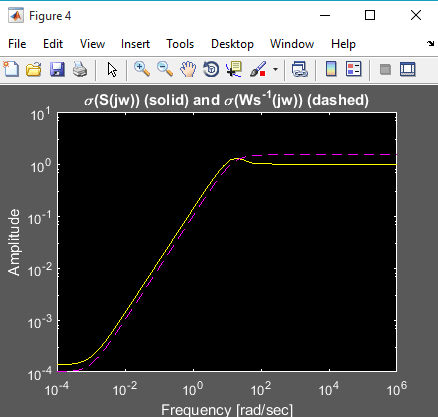The height and width of the screenshot is (417, 438).
Task: Close the Figure 4 window
Action: (416, 15)
